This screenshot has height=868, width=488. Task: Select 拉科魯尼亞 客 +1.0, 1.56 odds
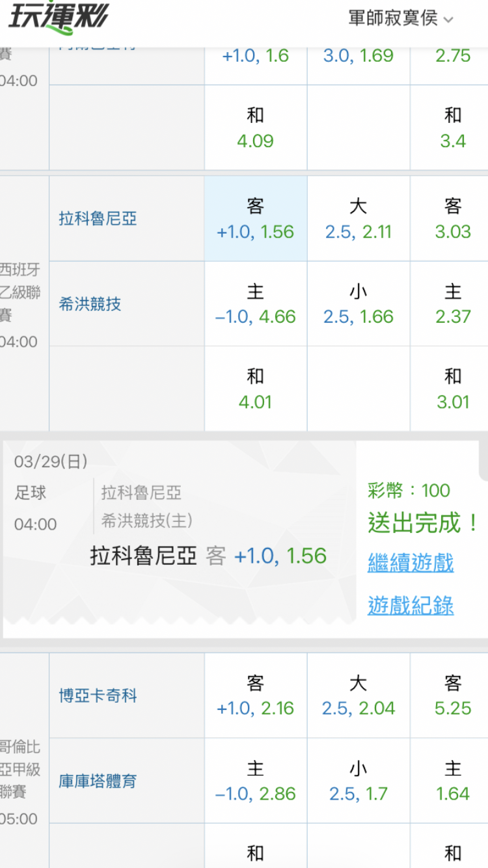pyautogui.click(x=255, y=219)
